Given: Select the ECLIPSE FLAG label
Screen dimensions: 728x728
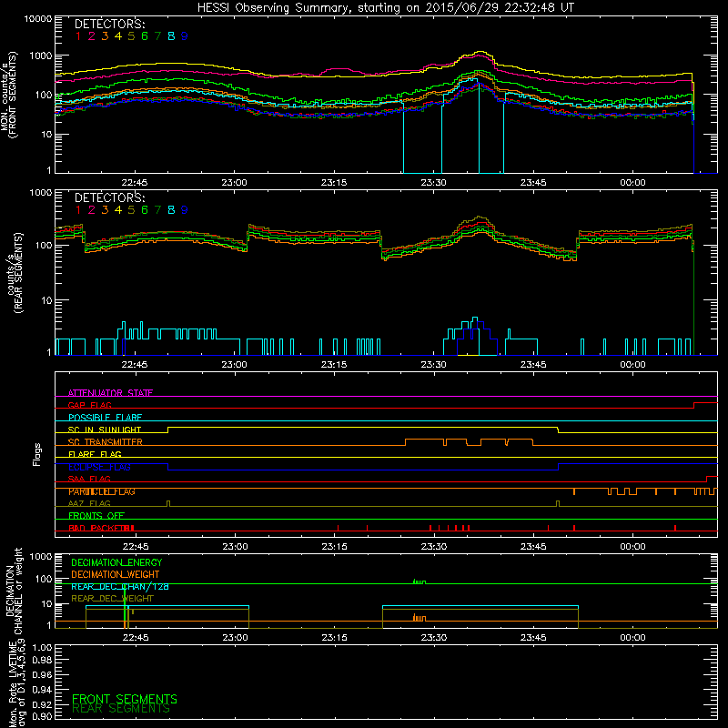Looking at the screenshot, I should coord(99,467).
